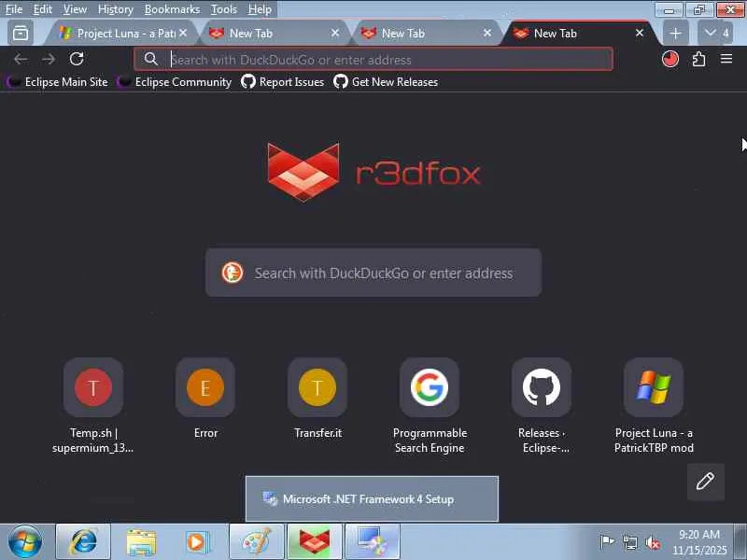Open muted volume tray icon

click(x=653, y=542)
